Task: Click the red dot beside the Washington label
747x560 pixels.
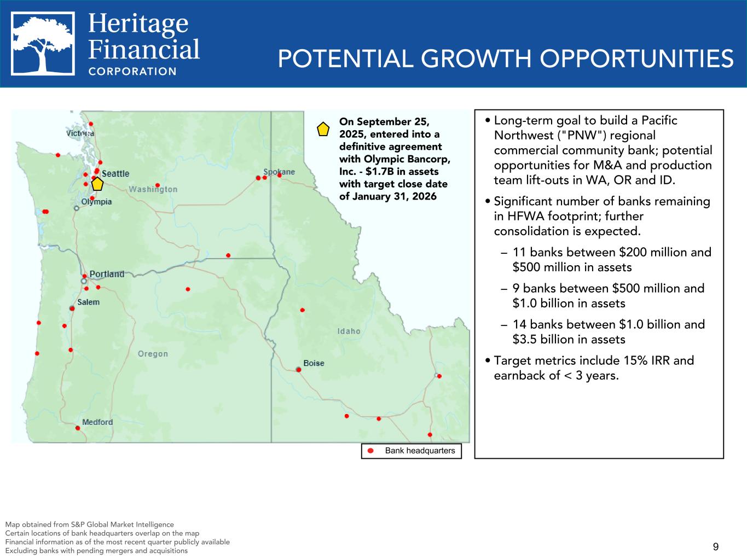Action: click(x=158, y=185)
